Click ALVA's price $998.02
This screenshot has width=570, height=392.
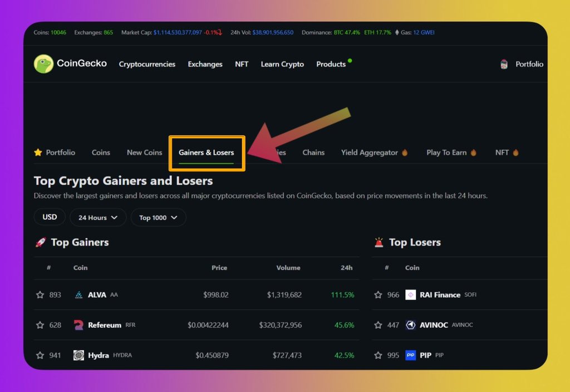click(x=216, y=295)
